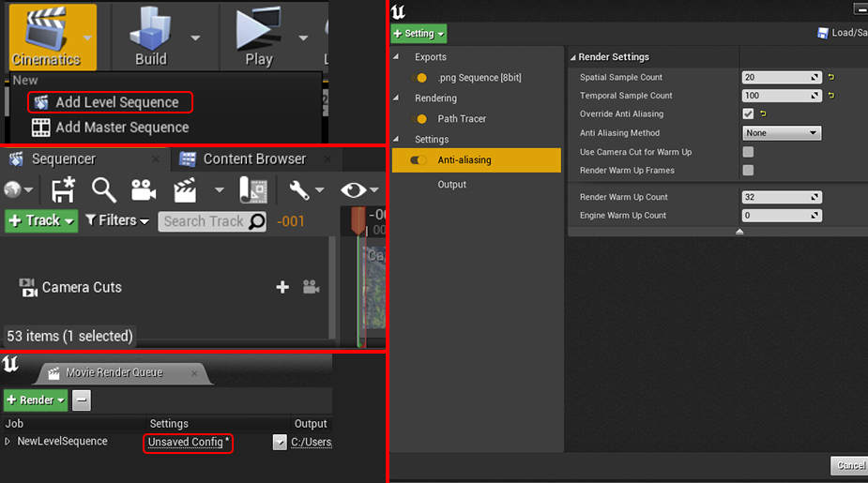
Task: Toggle the Path Tracer switch
Action: (419, 119)
